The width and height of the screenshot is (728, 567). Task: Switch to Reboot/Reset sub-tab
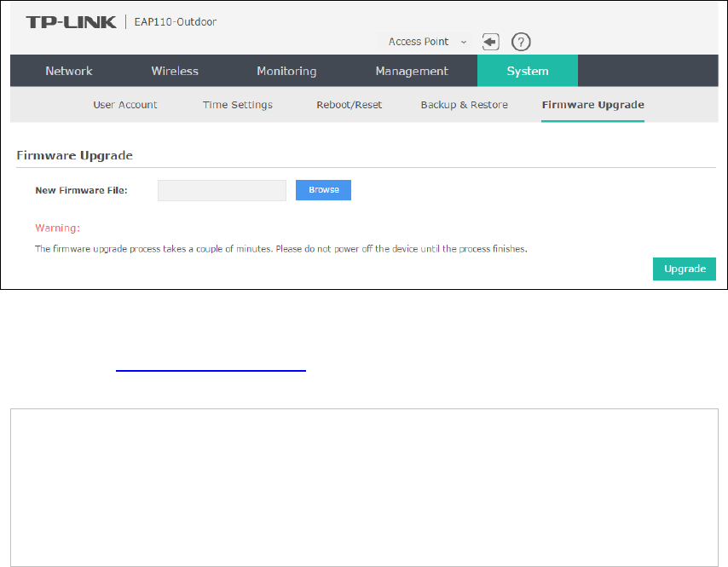350,105
